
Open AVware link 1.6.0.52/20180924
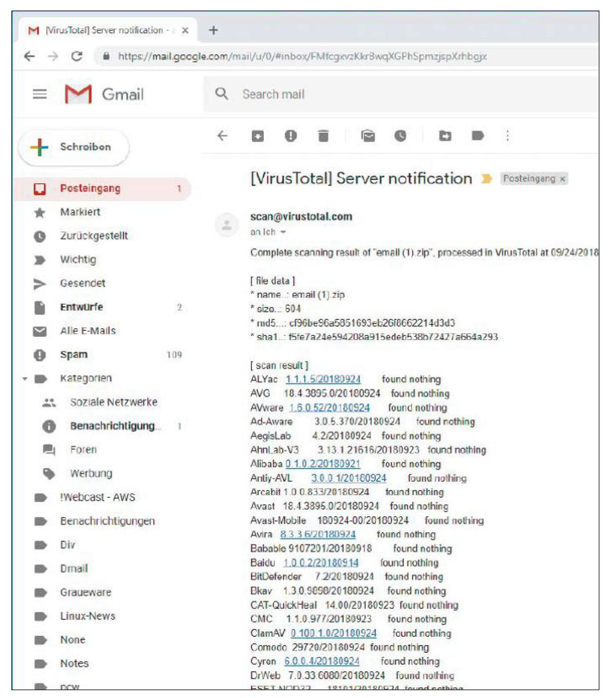click(x=329, y=408)
